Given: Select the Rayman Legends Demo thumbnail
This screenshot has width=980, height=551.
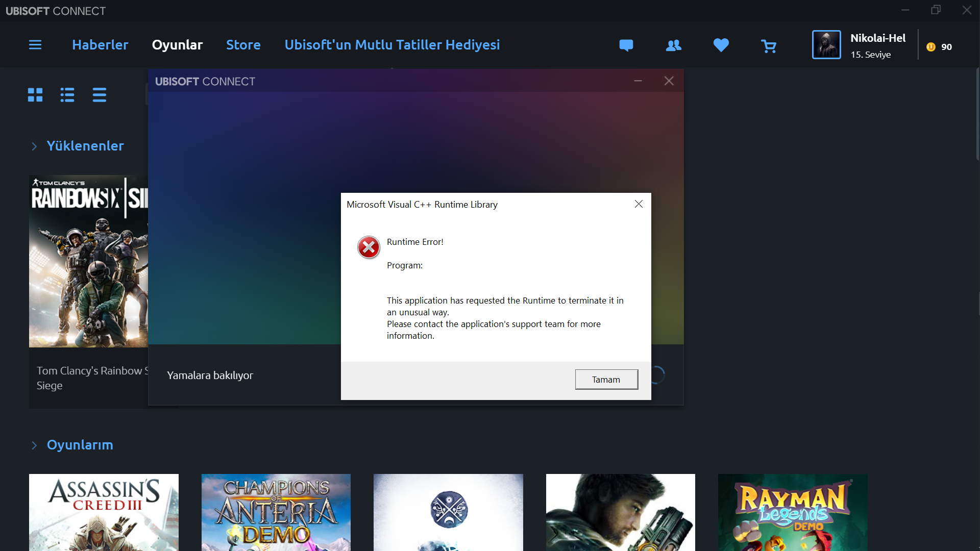Looking at the screenshot, I should [792, 512].
